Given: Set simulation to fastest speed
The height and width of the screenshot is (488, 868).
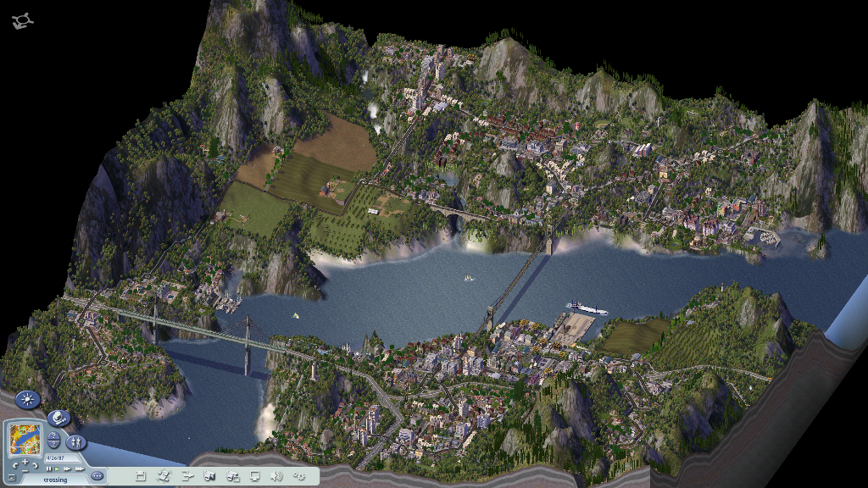Looking at the screenshot, I should [x=80, y=469].
